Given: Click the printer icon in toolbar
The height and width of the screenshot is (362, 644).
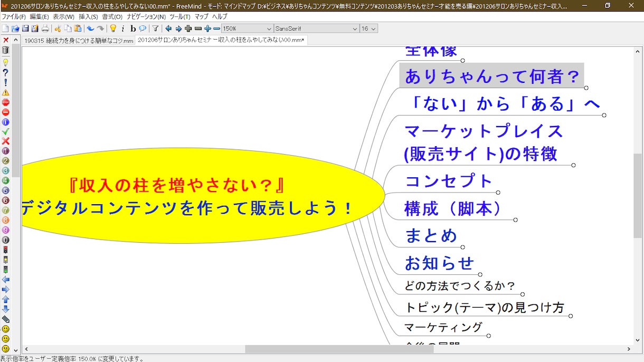Looking at the screenshot, I should [x=45, y=28].
